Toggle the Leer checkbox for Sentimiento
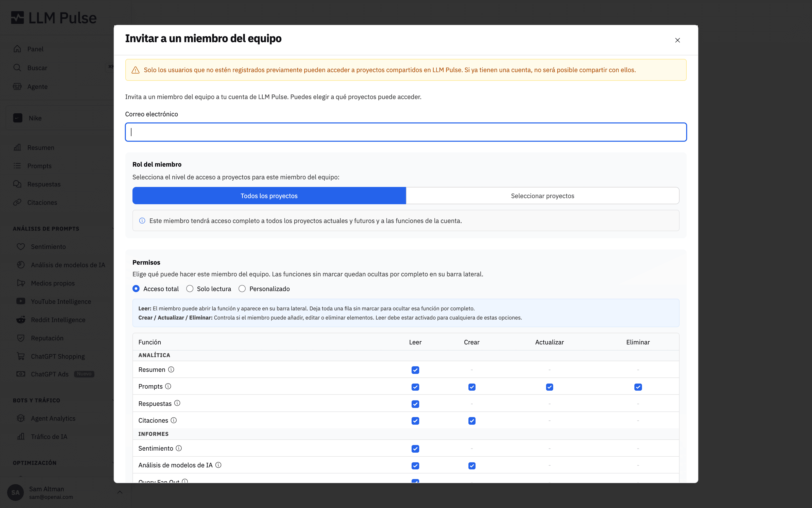 415,449
